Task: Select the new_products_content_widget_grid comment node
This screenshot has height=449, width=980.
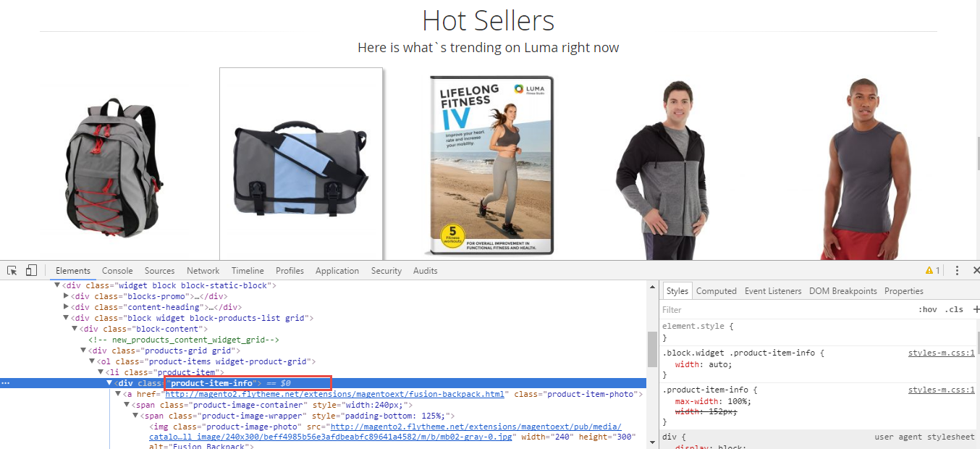Action: (184, 340)
